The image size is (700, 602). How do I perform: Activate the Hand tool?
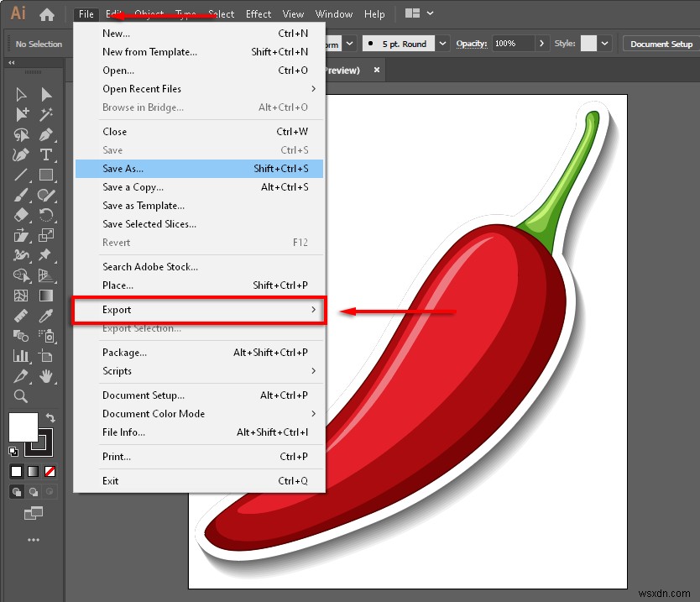pyautogui.click(x=48, y=376)
